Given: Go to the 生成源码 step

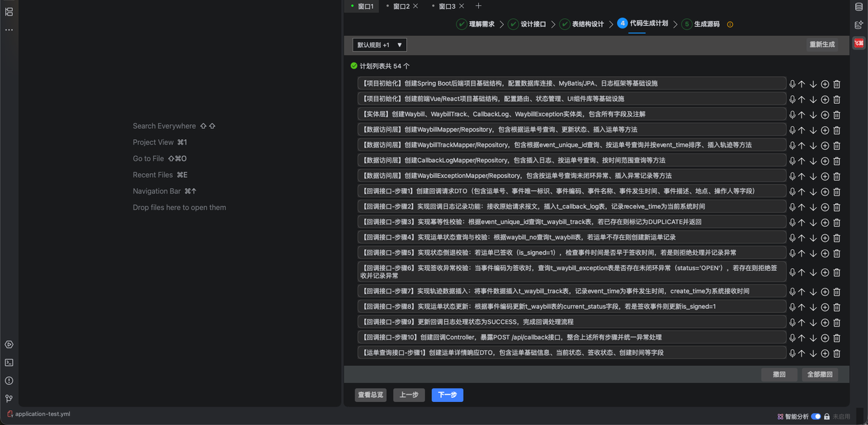Looking at the screenshot, I should coord(701,24).
